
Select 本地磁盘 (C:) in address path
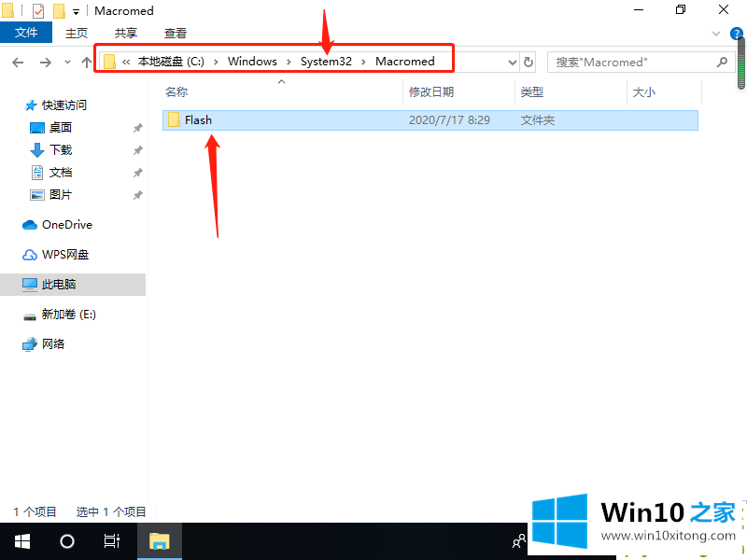click(171, 62)
